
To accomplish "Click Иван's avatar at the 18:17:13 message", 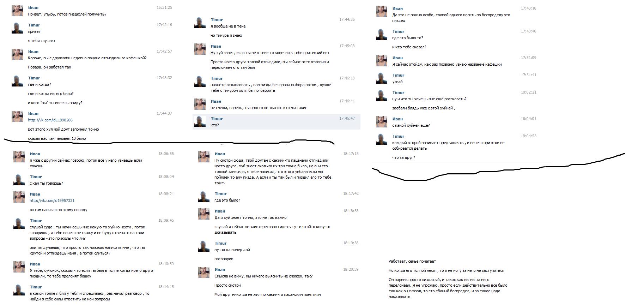I will [204, 157].
